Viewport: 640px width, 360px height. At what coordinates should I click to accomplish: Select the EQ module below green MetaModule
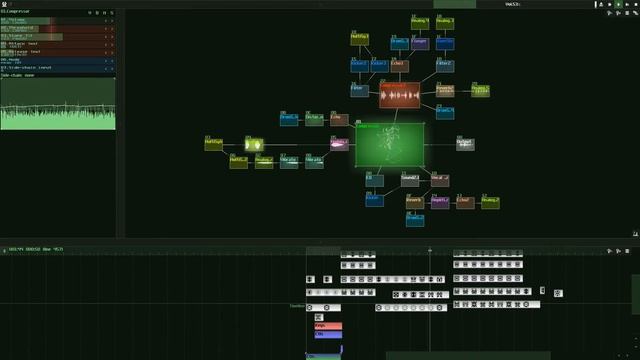pyautogui.click(x=374, y=180)
